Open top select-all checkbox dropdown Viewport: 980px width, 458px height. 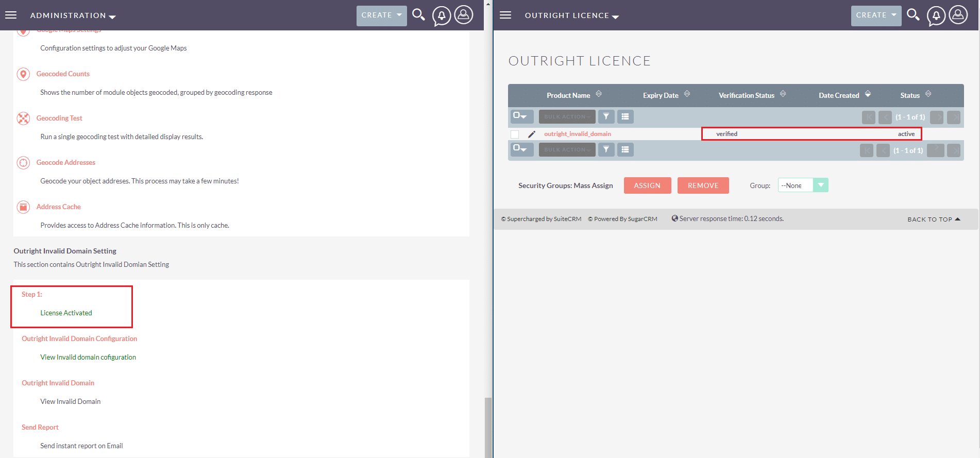click(522, 116)
